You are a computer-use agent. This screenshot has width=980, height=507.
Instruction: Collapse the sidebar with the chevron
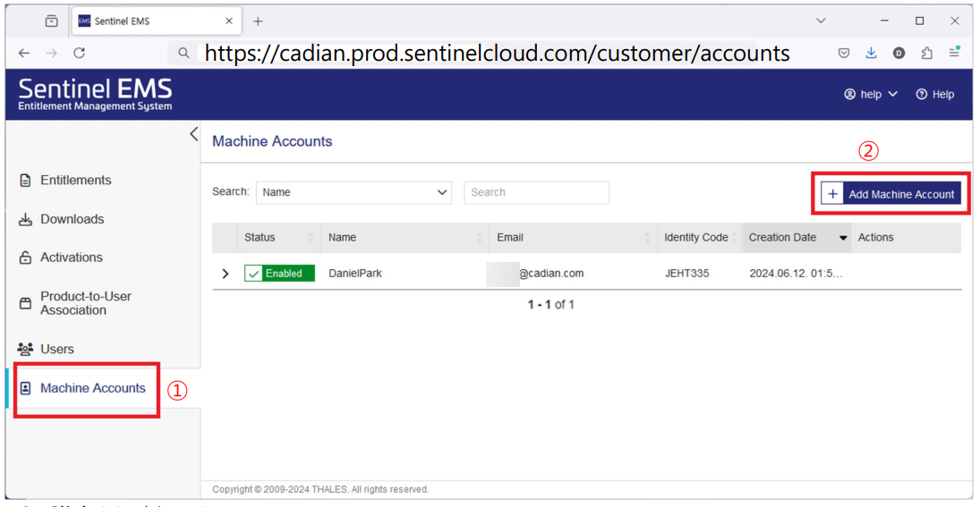tap(193, 133)
